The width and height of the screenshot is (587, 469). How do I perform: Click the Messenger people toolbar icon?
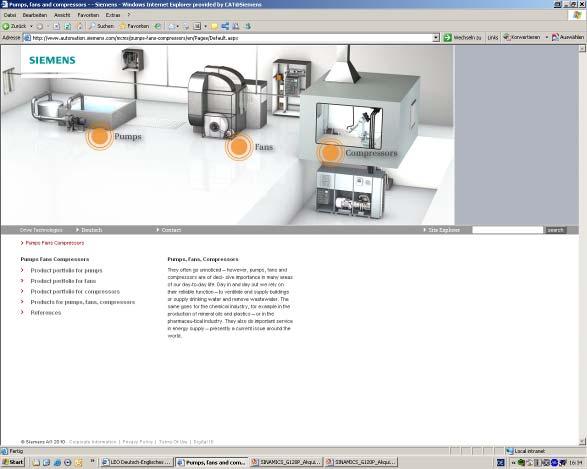tap(236, 26)
